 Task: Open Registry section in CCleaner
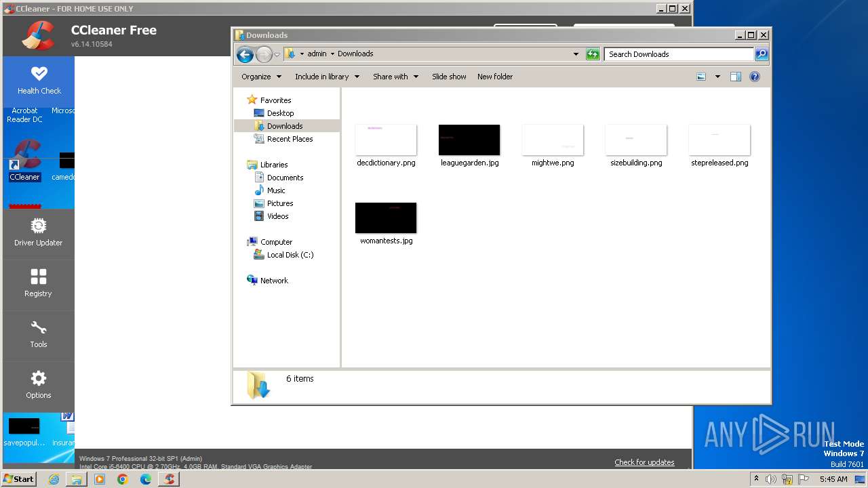tap(39, 284)
